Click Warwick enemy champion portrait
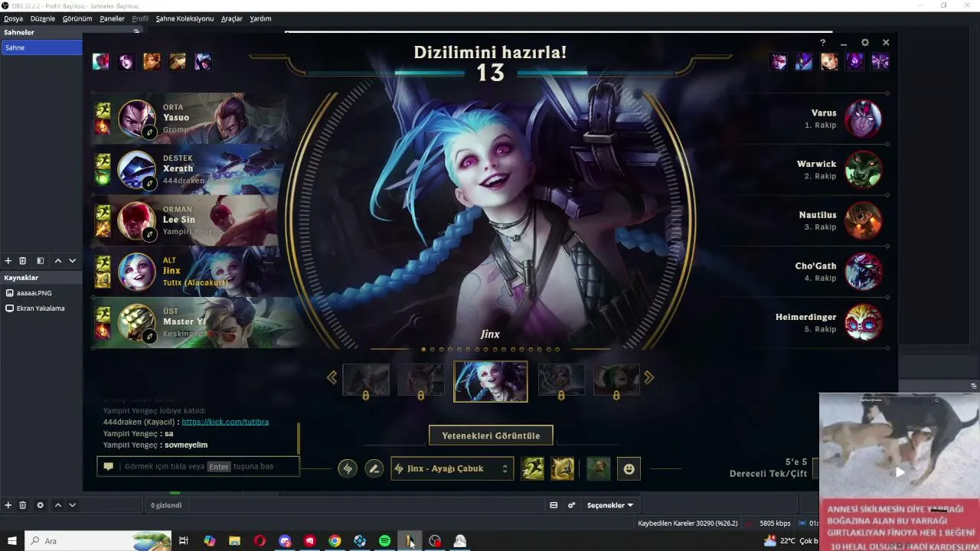The height and width of the screenshot is (551, 980). 864,170
